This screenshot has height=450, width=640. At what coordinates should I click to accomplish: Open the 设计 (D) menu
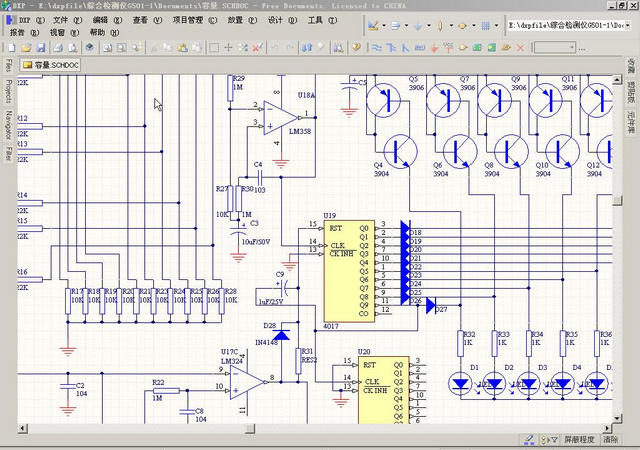tap(282, 20)
